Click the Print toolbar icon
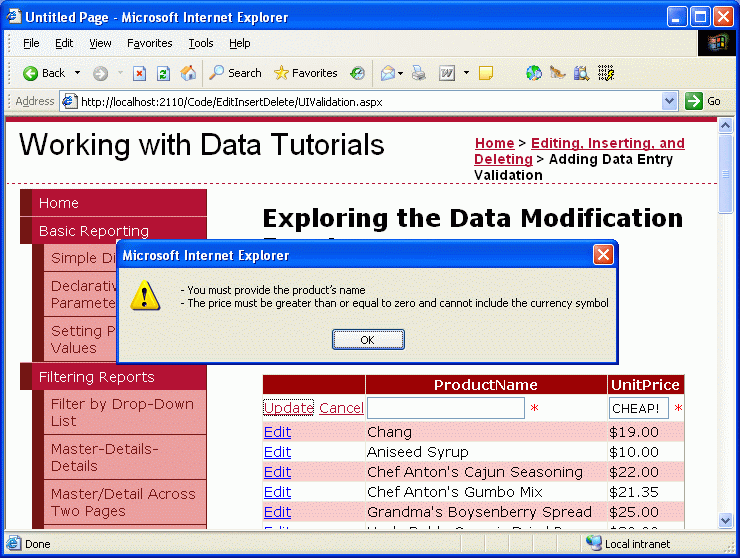 coord(419,73)
